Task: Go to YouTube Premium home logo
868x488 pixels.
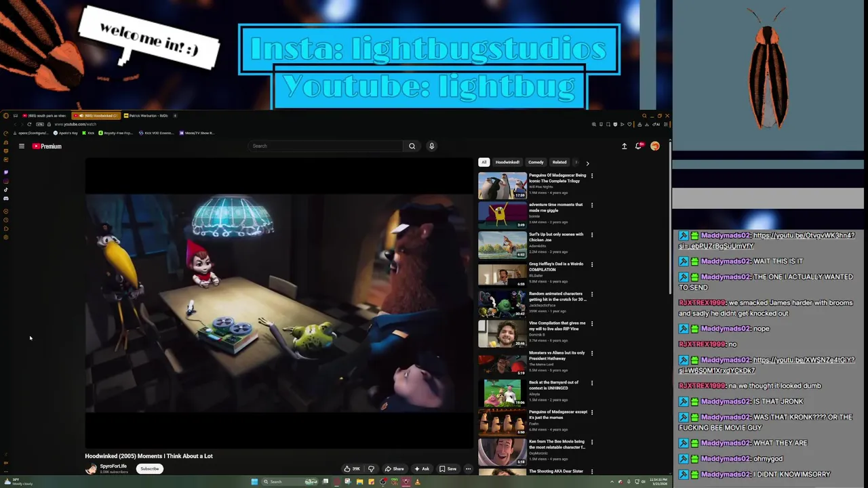Action: click(47, 146)
